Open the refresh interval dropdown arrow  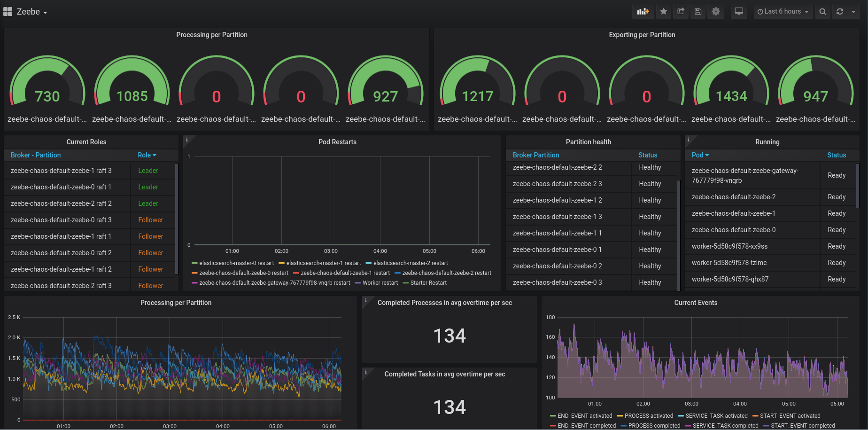click(853, 12)
